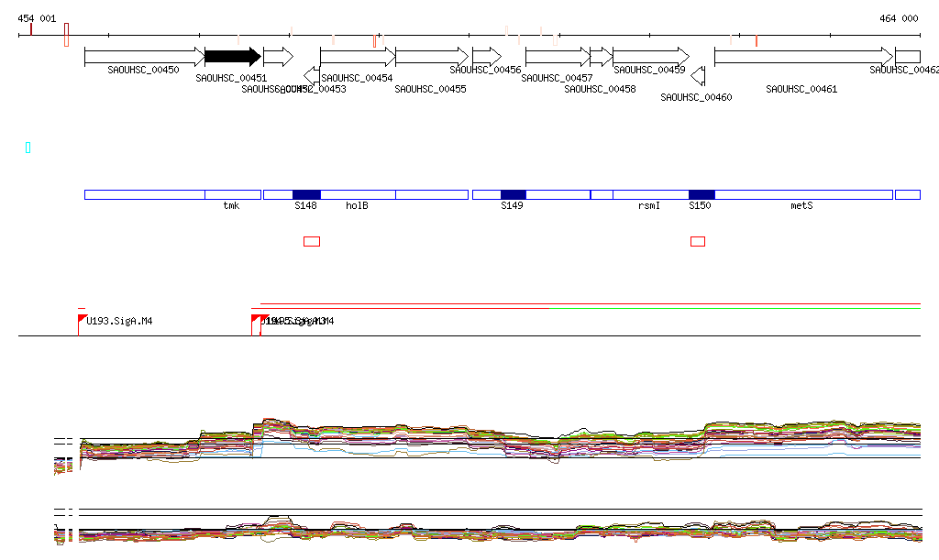Select the cyan marker at left margin
The image size is (939, 560).
tap(28, 148)
